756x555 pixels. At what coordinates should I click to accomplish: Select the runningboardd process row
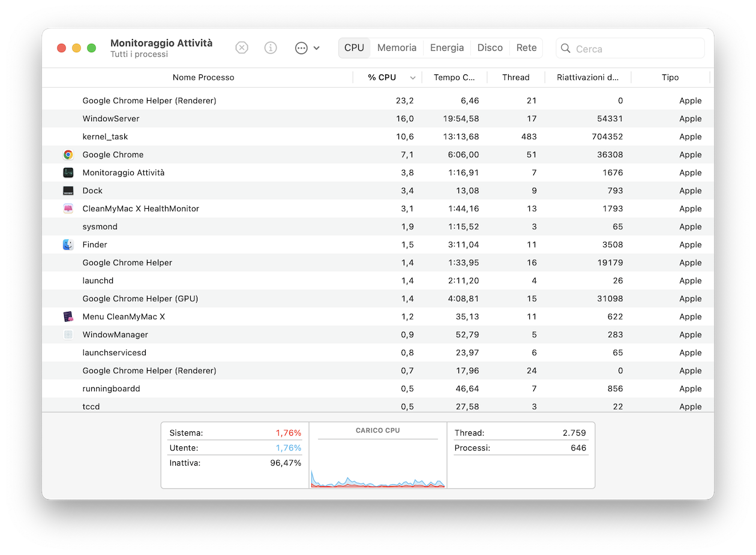378,389
